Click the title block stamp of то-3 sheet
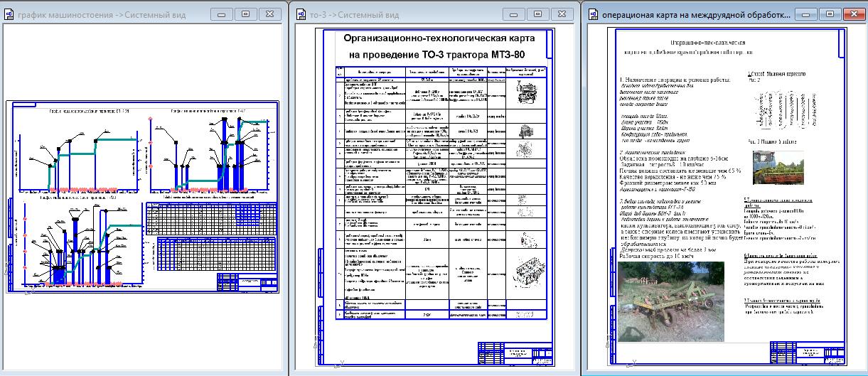The height and width of the screenshot is (376, 868). (514, 353)
